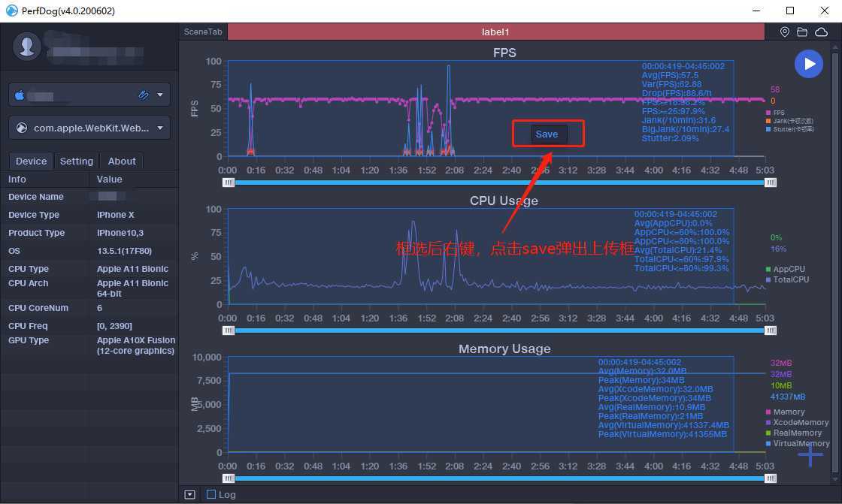Click the PerfDog title bar logo
The height and width of the screenshot is (504, 842).
[11, 11]
